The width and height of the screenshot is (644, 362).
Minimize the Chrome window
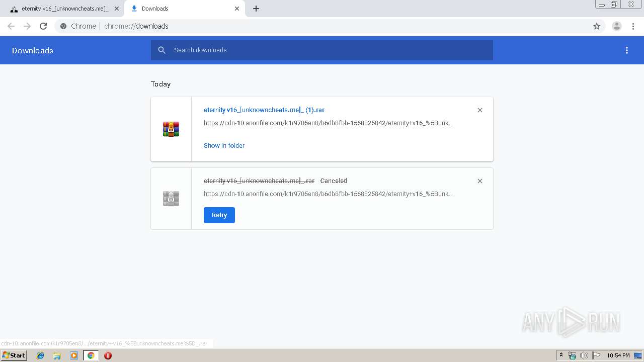coord(602,5)
